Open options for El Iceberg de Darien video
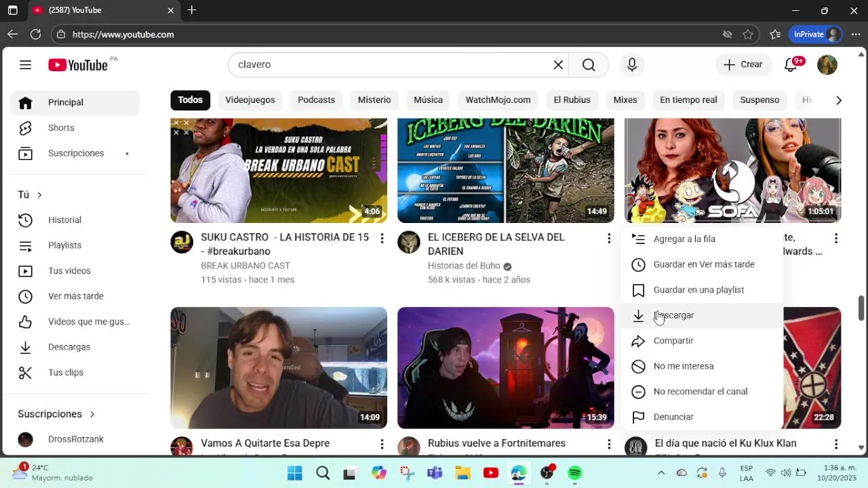The width and height of the screenshot is (868, 488). (609, 239)
